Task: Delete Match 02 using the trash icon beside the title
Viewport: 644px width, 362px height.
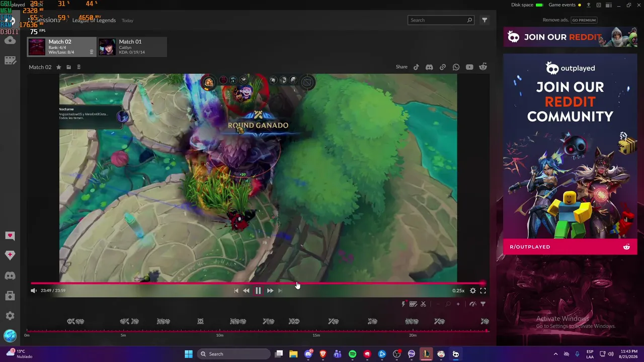Action: pos(78,67)
